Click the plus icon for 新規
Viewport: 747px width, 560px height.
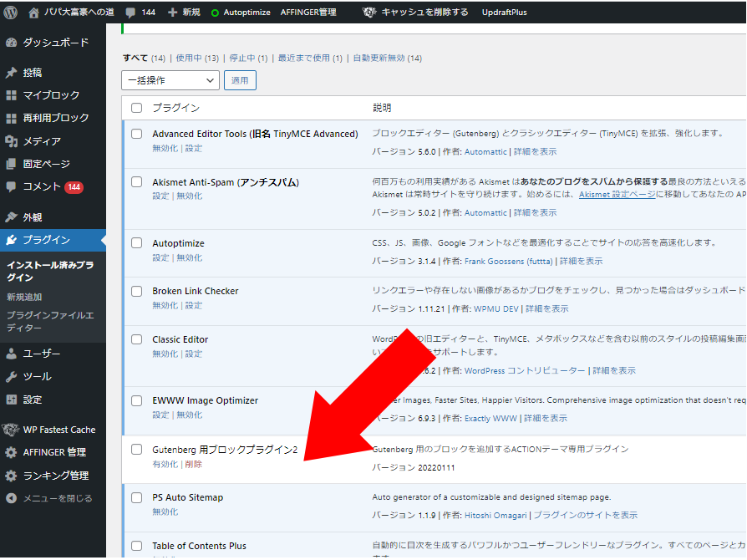pyautogui.click(x=172, y=13)
